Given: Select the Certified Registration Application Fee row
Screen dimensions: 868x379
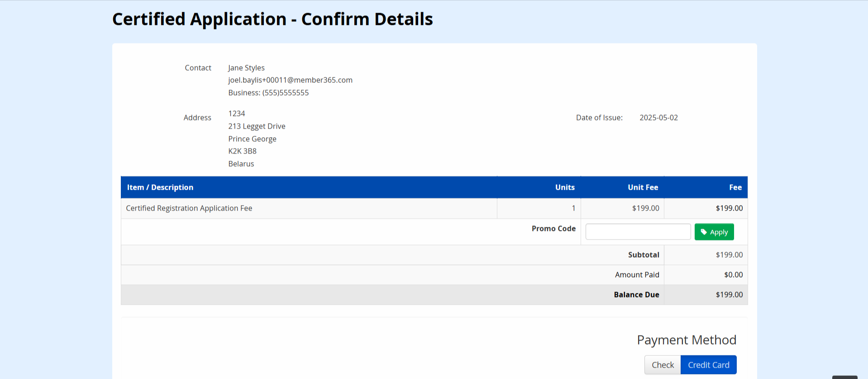Looking at the screenshot, I should (189, 208).
